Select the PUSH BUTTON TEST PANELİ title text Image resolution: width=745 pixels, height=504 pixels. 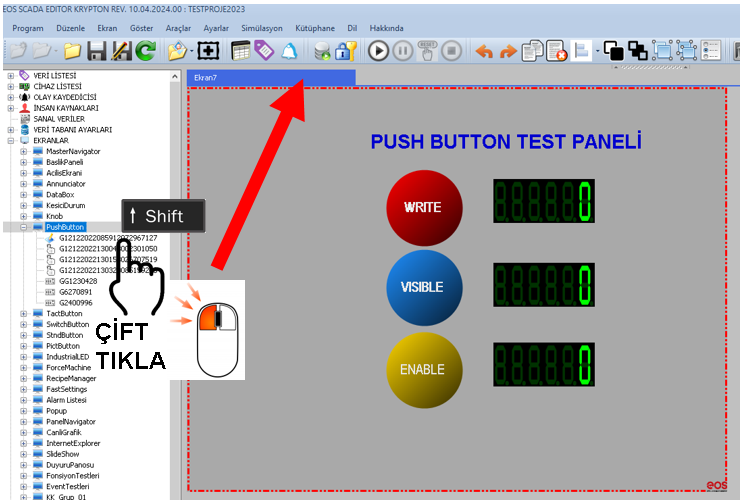tap(506, 141)
